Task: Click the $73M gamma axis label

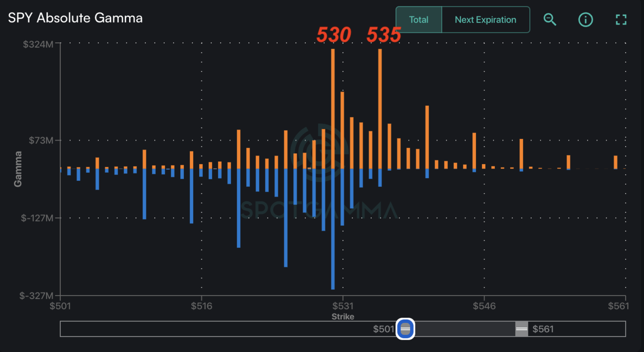Action: (41, 140)
